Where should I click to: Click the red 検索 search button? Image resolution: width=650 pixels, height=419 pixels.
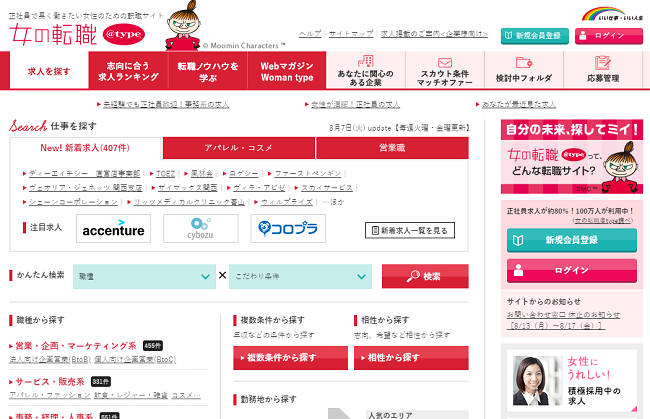tap(425, 276)
